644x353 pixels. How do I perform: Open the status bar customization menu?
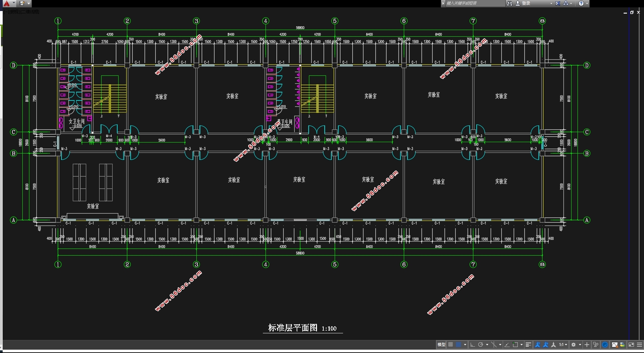pos(639,345)
